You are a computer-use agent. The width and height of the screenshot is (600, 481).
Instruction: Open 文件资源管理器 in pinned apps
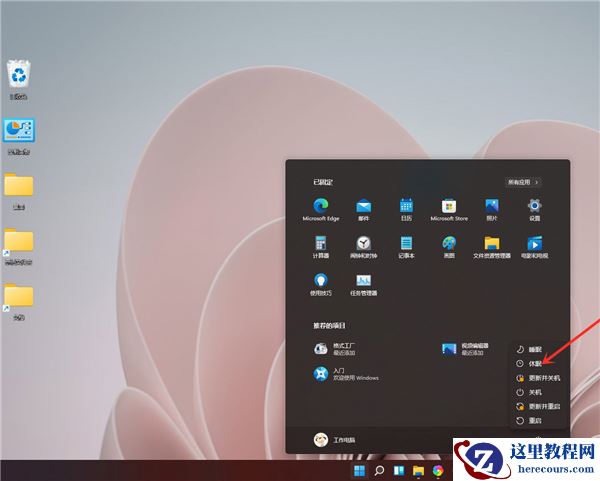point(492,247)
